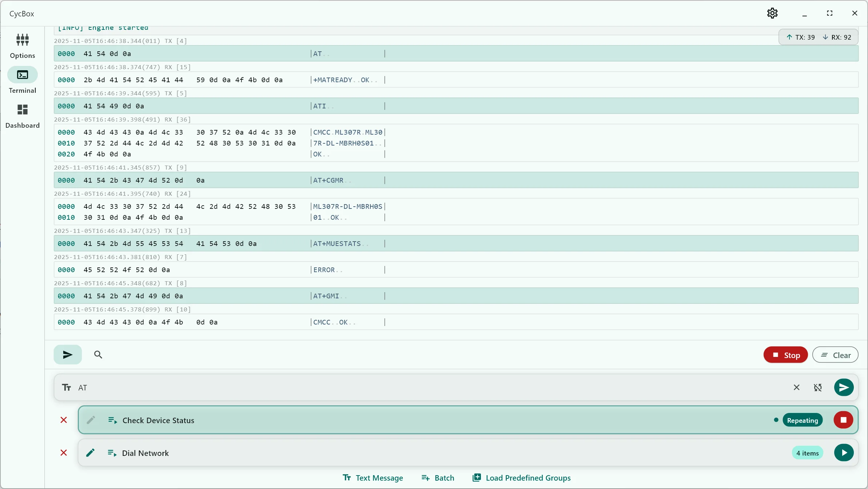This screenshot has height=489, width=868.
Task: Clear the terminal log
Action: [835, 355]
